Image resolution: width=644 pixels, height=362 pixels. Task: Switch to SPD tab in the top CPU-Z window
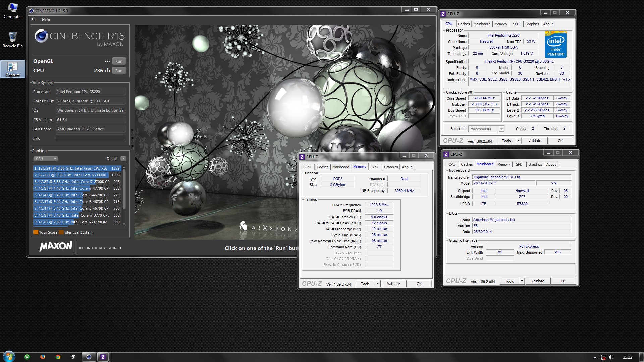(516, 24)
